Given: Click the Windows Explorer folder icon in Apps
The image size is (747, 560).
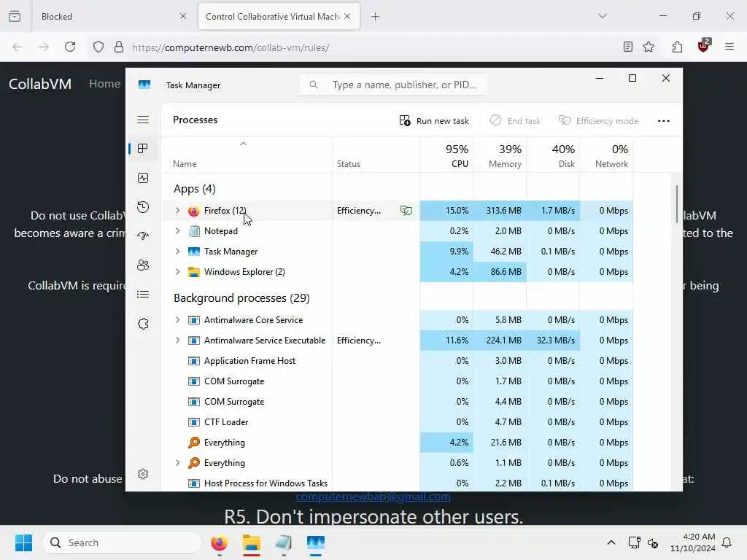Looking at the screenshot, I should tap(193, 272).
